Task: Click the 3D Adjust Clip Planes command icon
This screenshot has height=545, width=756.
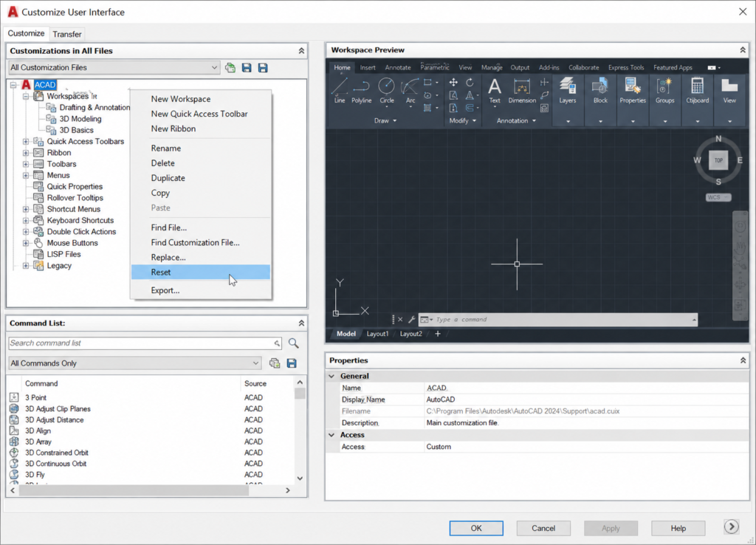Action: [14, 408]
